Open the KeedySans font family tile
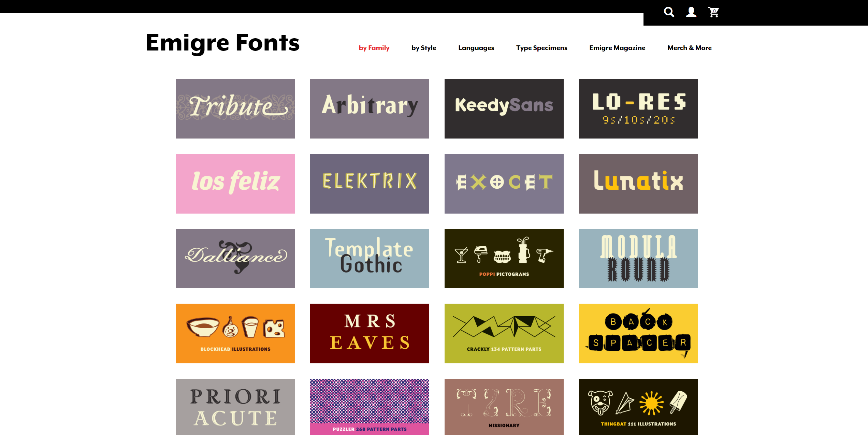Image resolution: width=868 pixels, height=435 pixels. (504, 109)
